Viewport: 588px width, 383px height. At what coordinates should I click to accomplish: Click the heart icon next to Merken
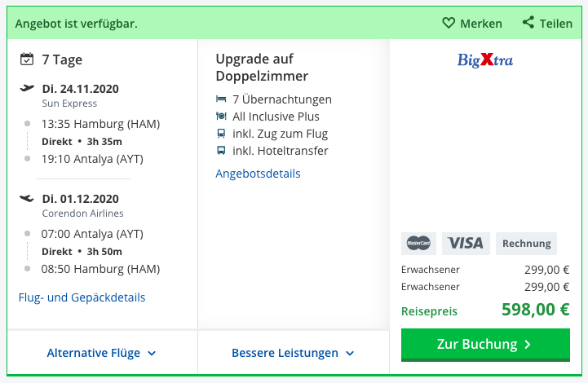coord(449,24)
